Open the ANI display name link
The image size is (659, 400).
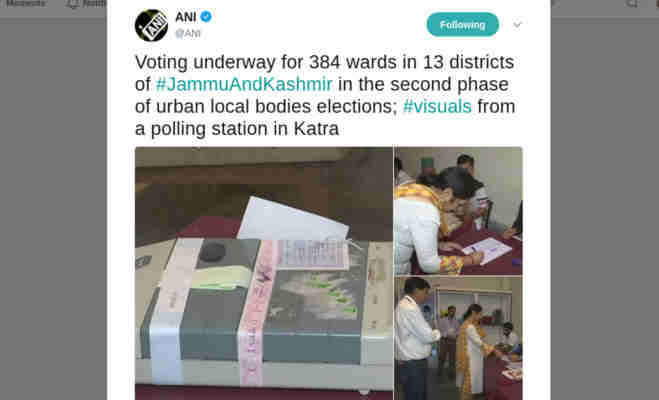(185, 17)
